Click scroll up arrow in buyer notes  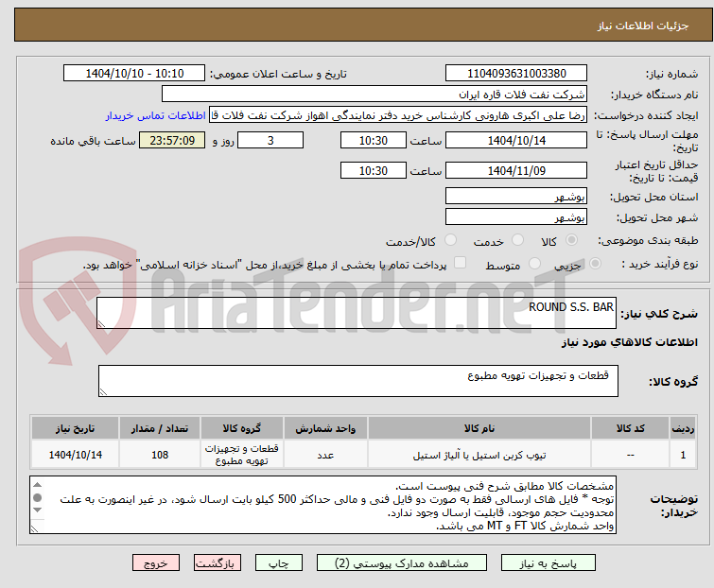(37, 485)
